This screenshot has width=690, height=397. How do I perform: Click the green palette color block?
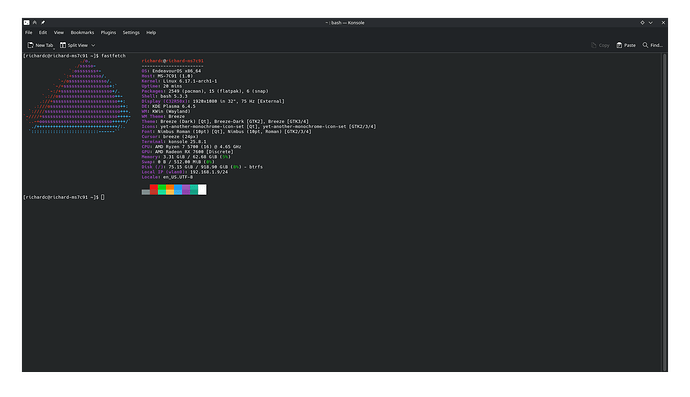pyautogui.click(x=161, y=189)
